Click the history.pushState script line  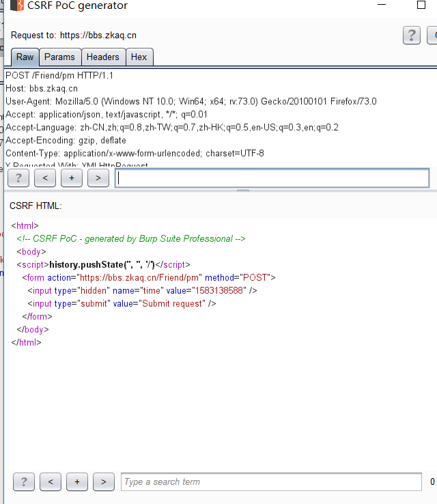click(103, 264)
